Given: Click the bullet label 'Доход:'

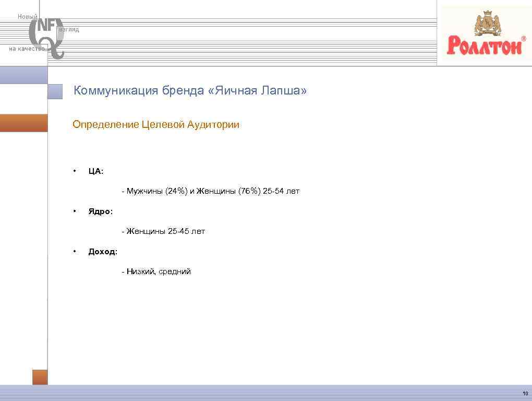Looking at the screenshot, I should [x=103, y=252].
